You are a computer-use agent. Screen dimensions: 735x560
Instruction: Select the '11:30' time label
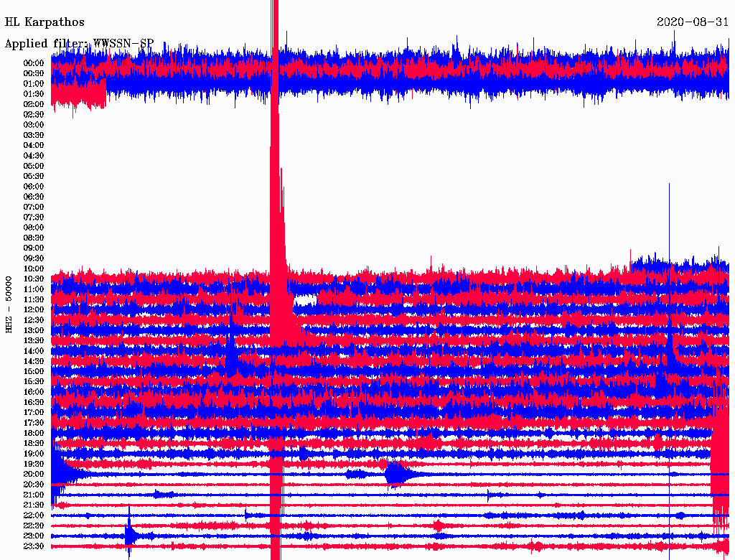click(34, 299)
